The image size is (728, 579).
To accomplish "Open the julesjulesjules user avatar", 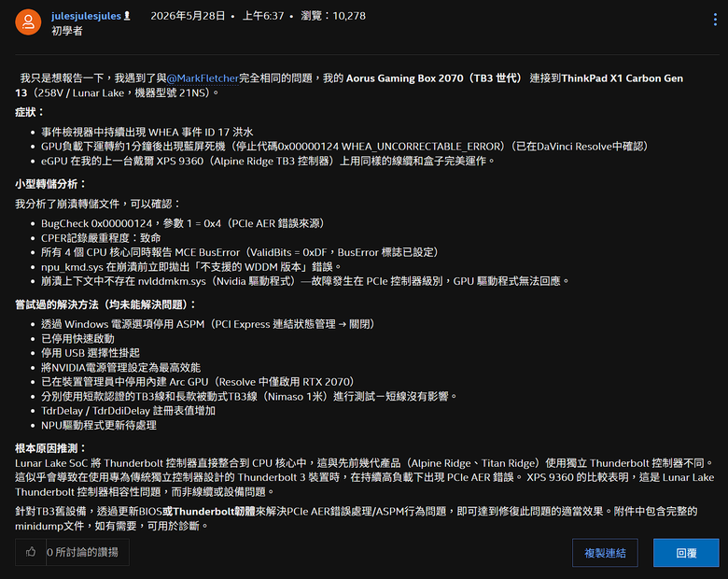I will tap(28, 21).
